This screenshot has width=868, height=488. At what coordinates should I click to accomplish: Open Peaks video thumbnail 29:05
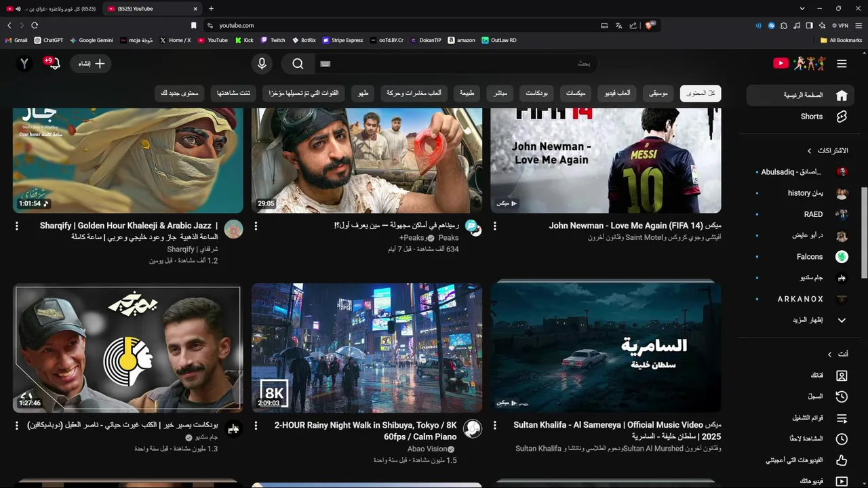[x=367, y=161]
